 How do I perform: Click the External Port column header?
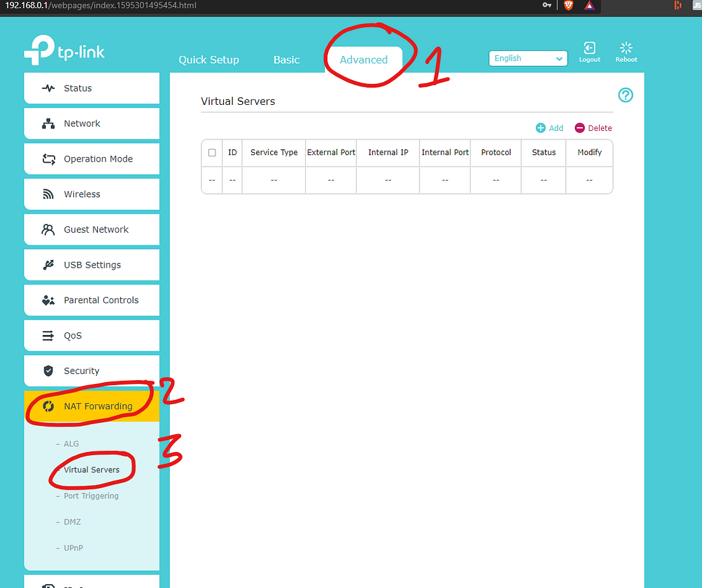point(331,153)
